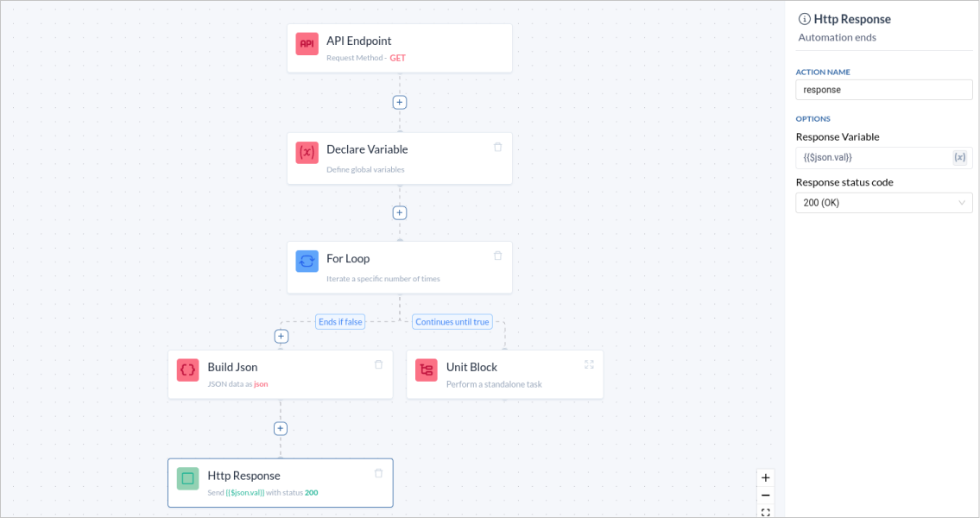The width and height of the screenshot is (980, 518).
Task: Add a step before Http Response
Action: [x=281, y=428]
